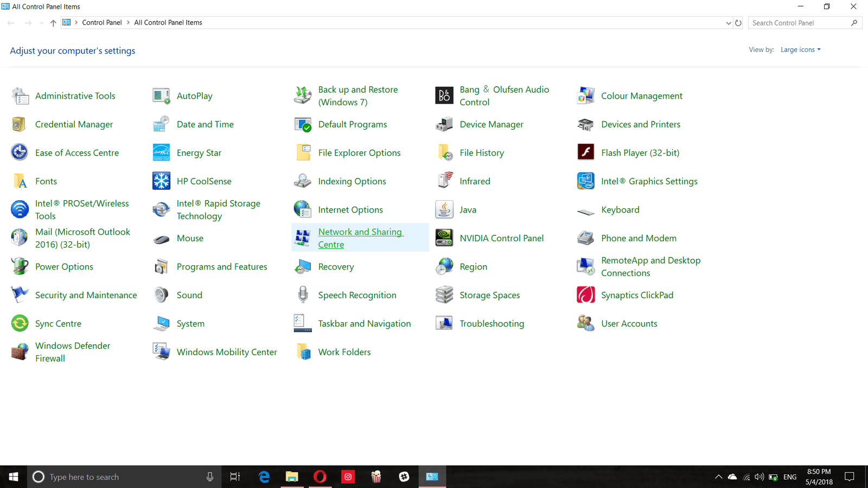Screen dimensions: 868x488
Task: Click the Search Control Panel field
Action: click(x=805, y=23)
